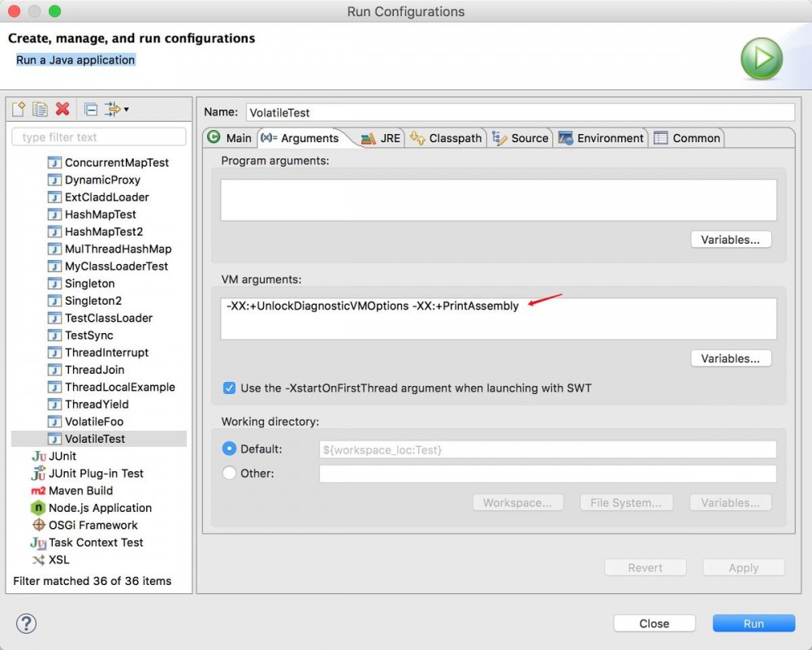812x650 pixels.
Task: Click the Classpath tab icon
Action: 417,138
